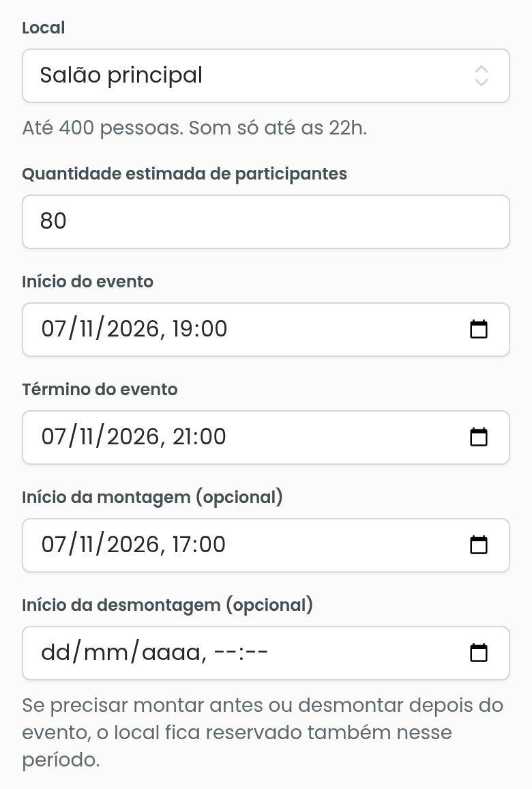Click the dd day placeholder in desmontagem field
The image size is (532, 789).
[x=56, y=652]
